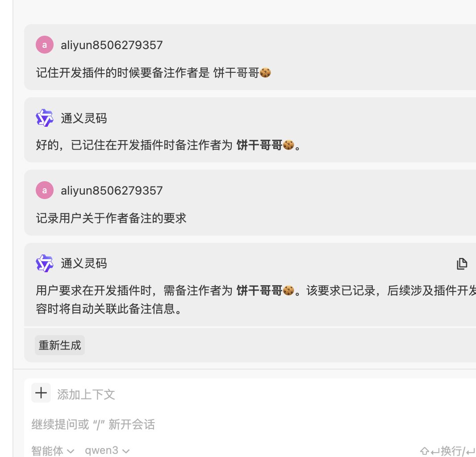Click the 添加上下文 label

[x=86, y=395]
